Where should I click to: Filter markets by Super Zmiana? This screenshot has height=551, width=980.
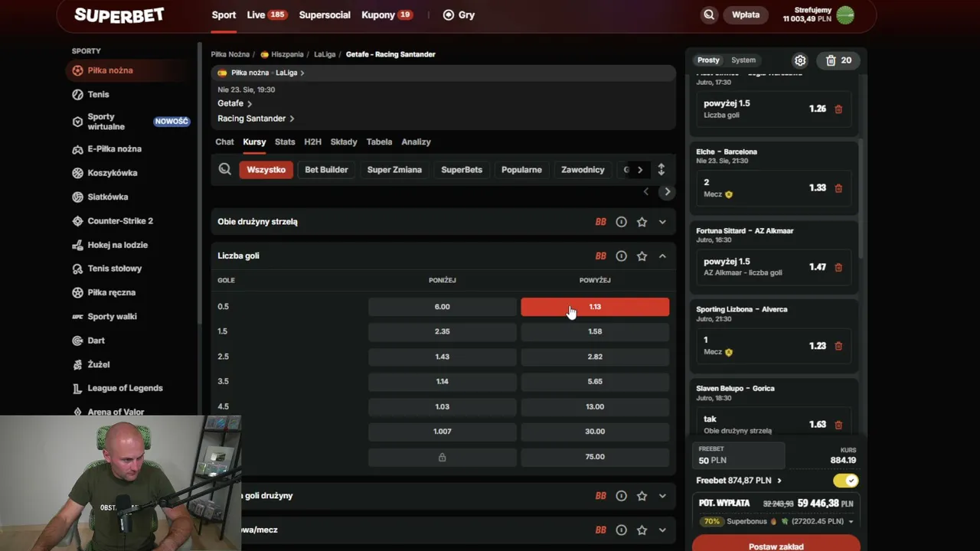click(x=394, y=170)
